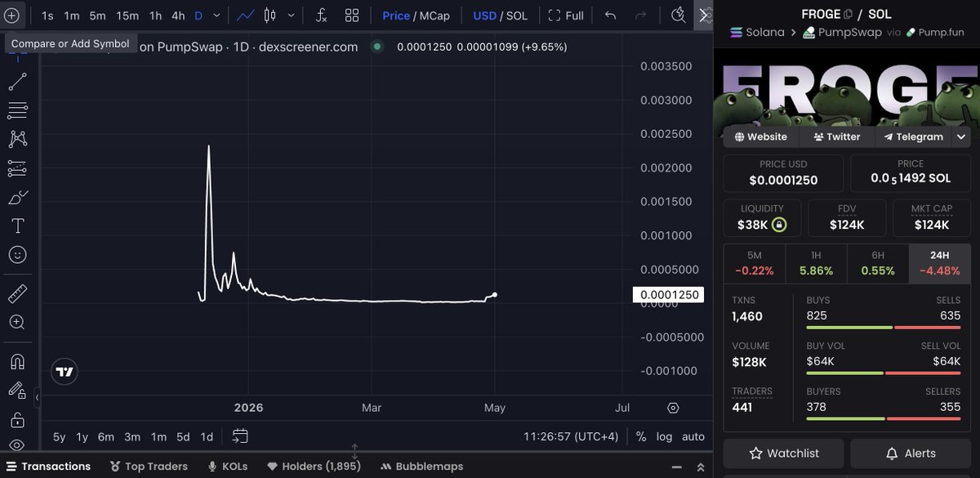Screen dimensions: 980x478
Task: Collapse the right info panel arrows
Action: pyautogui.click(x=706, y=15)
